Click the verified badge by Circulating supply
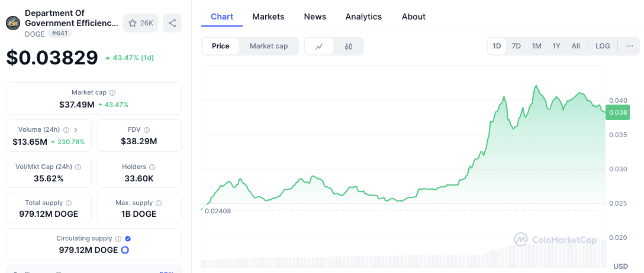This screenshot has width=644, height=273. pos(128,239)
